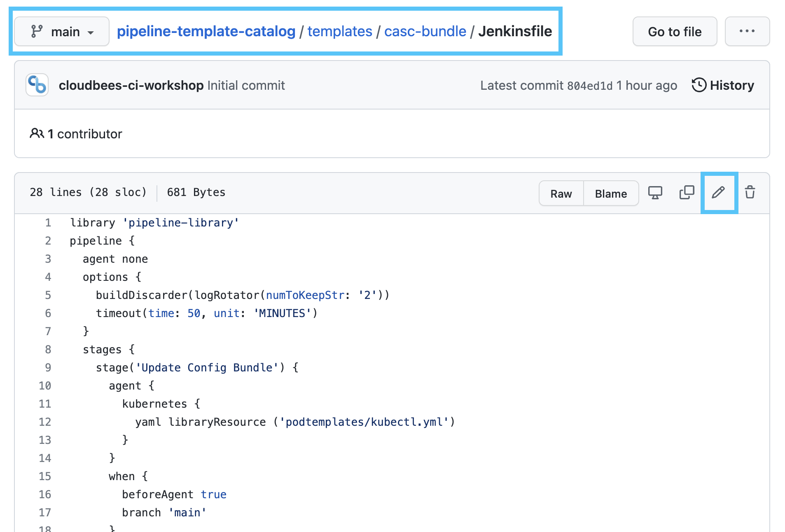
Task: Copy file contents using the copy icon
Action: [x=687, y=192]
